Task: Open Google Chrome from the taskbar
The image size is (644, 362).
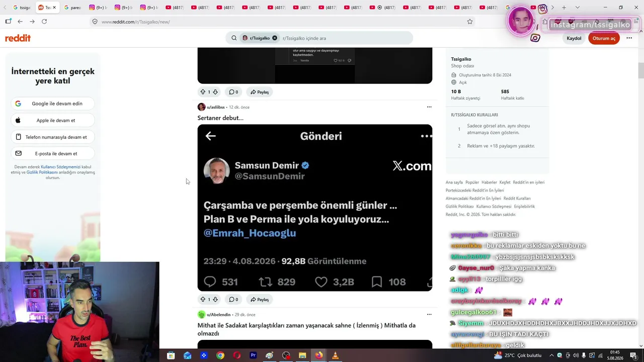Action: click(x=220, y=355)
